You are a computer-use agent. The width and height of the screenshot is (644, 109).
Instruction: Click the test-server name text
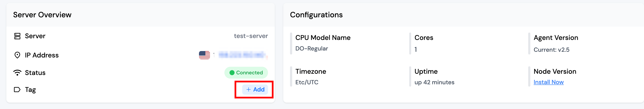pyautogui.click(x=250, y=36)
